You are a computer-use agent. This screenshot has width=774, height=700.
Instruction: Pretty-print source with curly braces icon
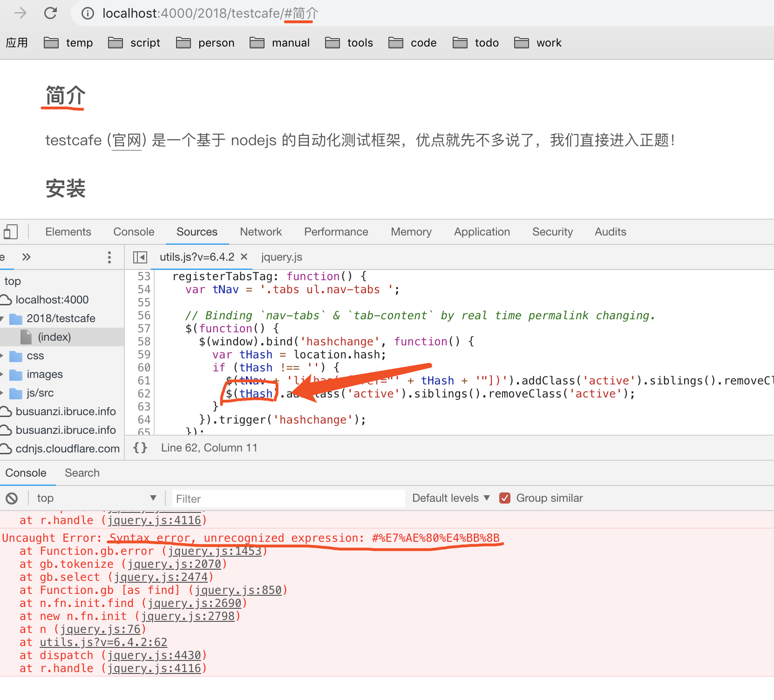pos(140,448)
